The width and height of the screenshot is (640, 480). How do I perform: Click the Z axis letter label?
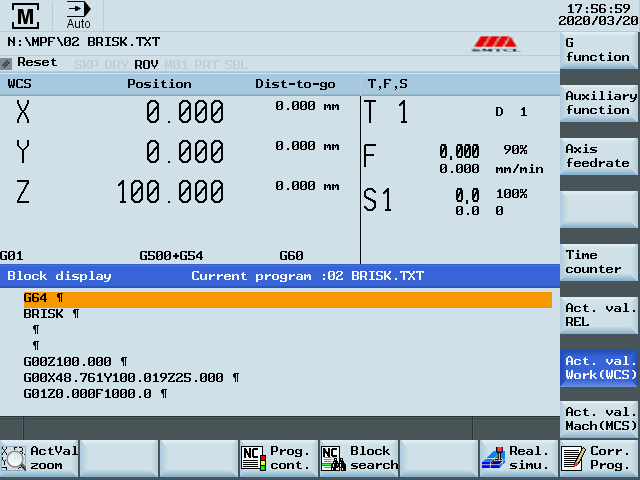tap(23, 192)
